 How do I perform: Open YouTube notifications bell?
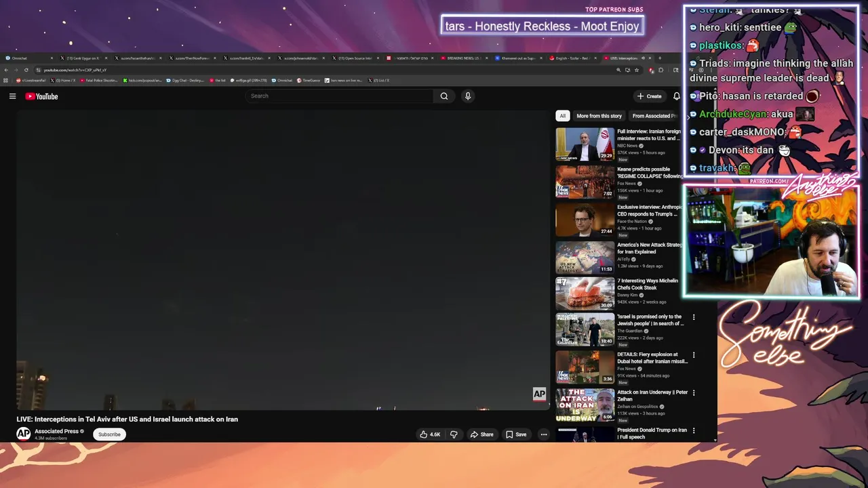point(676,96)
